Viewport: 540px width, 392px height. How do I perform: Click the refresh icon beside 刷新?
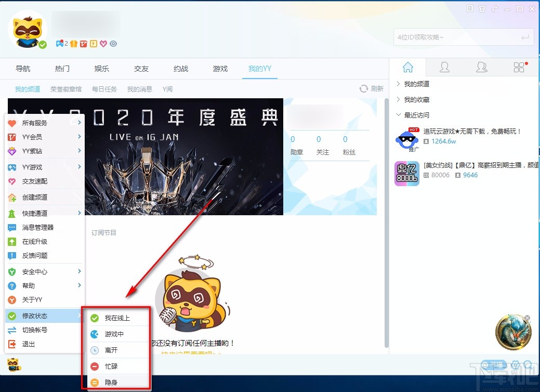tap(364, 89)
